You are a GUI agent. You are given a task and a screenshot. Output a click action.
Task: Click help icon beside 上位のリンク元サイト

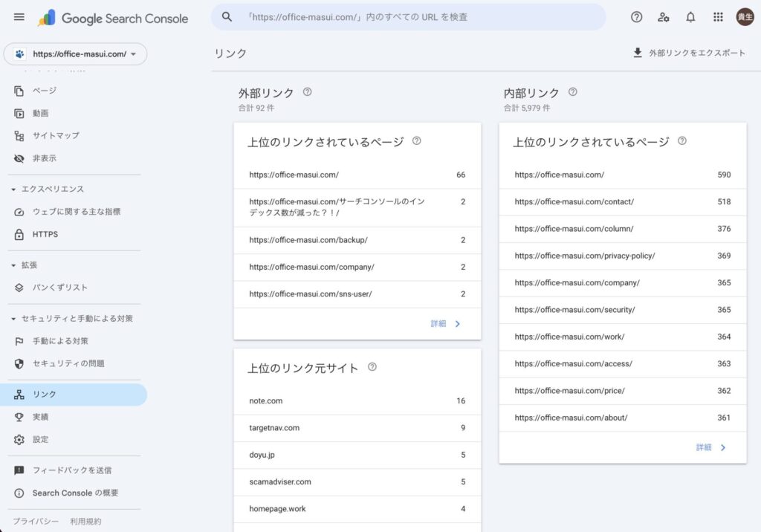tap(372, 367)
